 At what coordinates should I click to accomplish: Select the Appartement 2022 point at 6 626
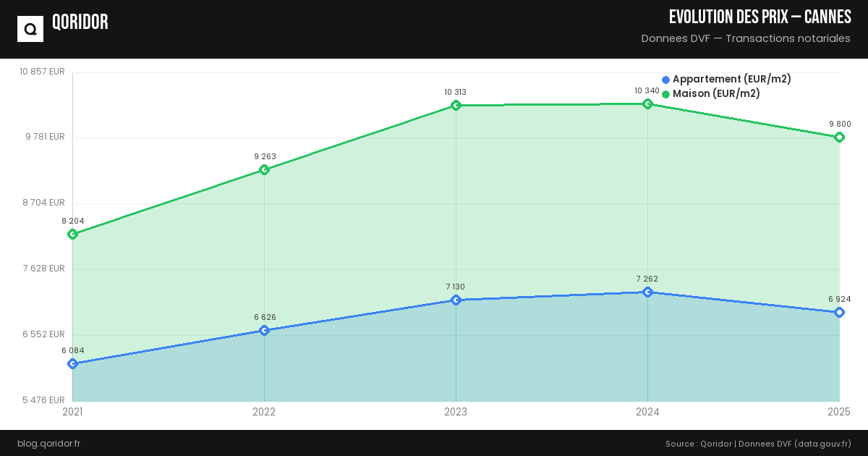coord(264,330)
